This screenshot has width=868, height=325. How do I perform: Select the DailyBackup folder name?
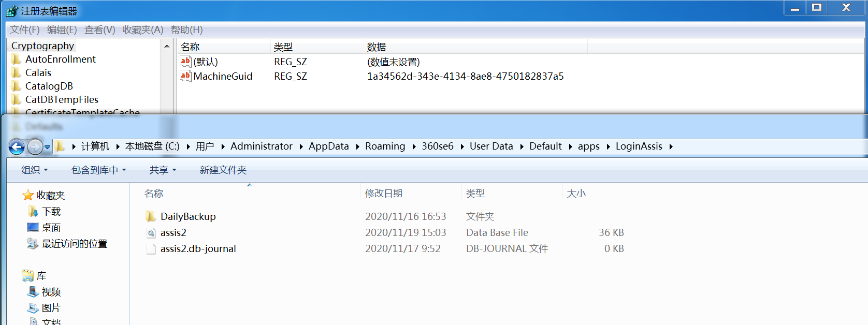coord(188,217)
